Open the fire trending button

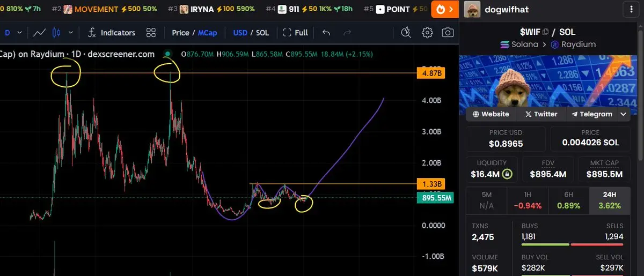click(444, 9)
